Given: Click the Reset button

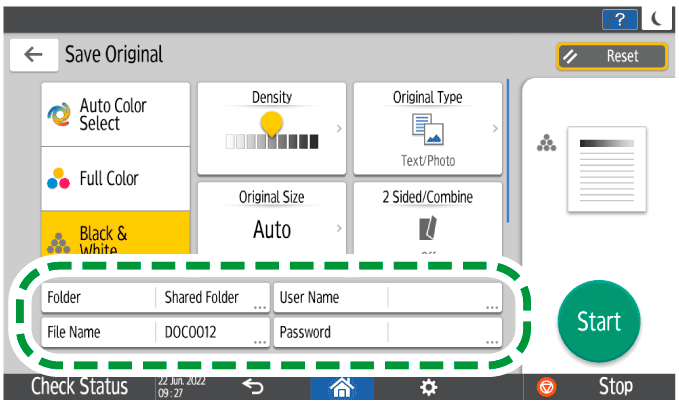Looking at the screenshot, I should click(612, 57).
